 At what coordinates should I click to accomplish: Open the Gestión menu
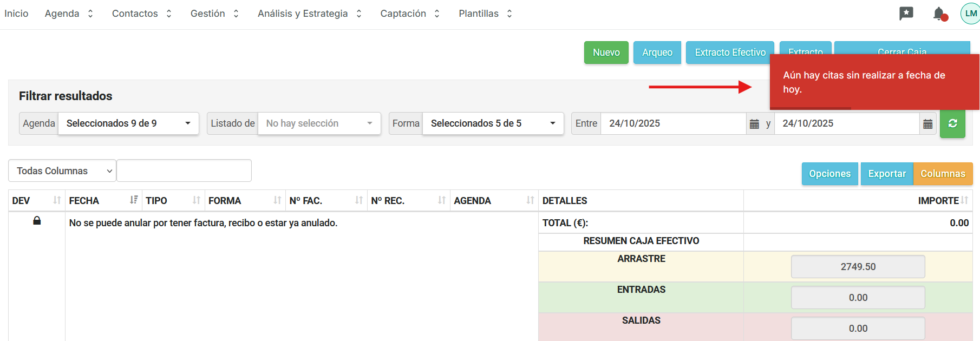[214, 14]
